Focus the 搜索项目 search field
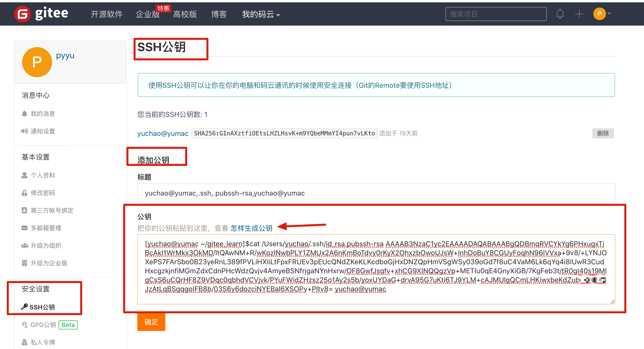 [x=496, y=14]
